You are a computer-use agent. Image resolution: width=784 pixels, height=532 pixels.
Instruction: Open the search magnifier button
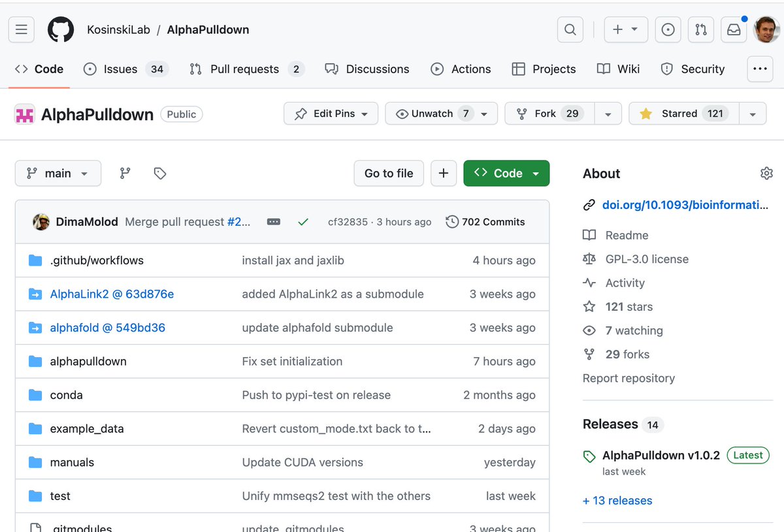570,29
